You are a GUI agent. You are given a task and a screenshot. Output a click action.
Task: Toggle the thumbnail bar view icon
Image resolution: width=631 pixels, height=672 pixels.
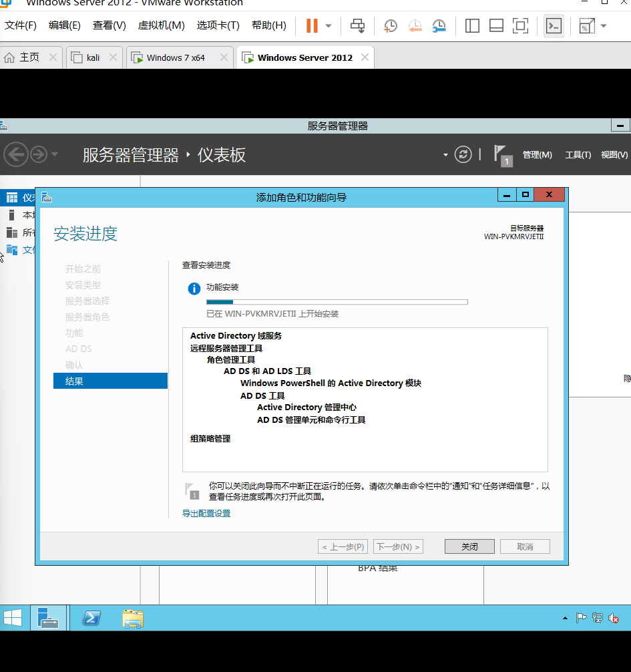pyautogui.click(x=496, y=25)
